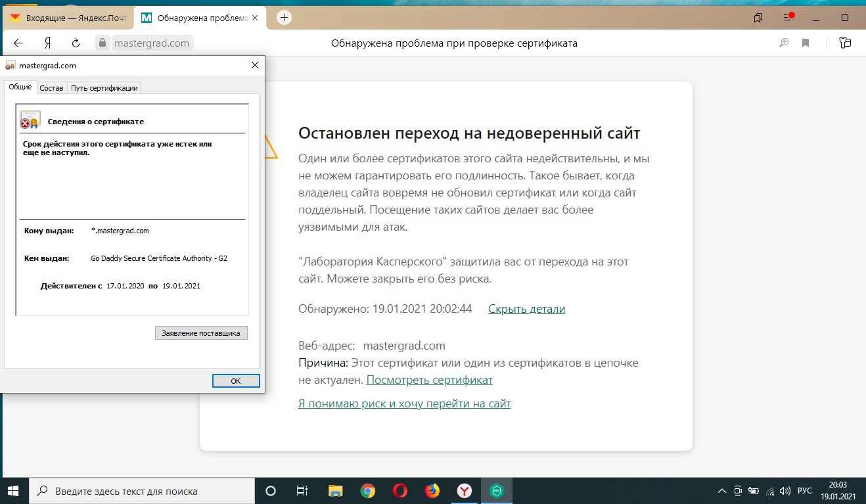Image resolution: width=866 pixels, height=504 pixels.
Task: Open the browser bookmarks icon
Action: tap(806, 43)
